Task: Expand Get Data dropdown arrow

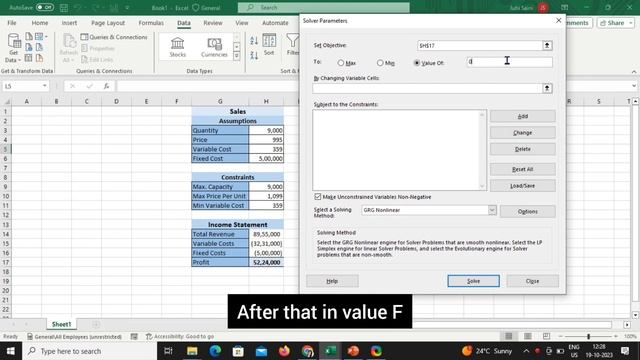Action: click(19, 60)
